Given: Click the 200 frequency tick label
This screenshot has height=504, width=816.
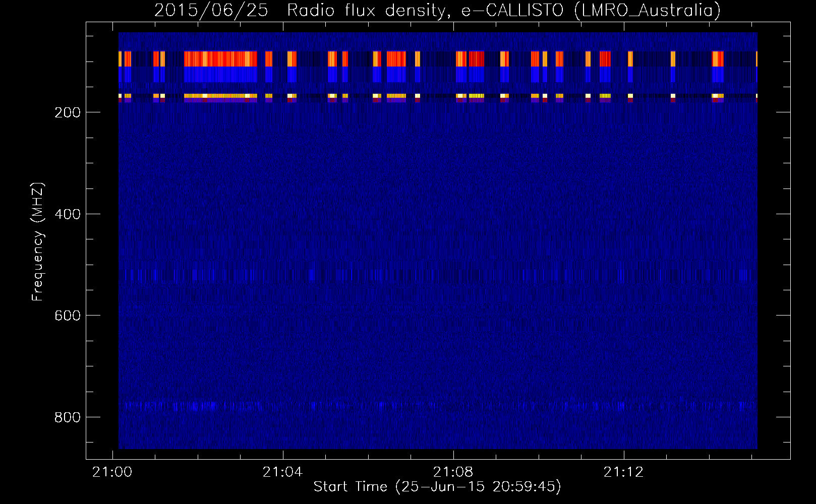Looking at the screenshot, I should point(68,112).
